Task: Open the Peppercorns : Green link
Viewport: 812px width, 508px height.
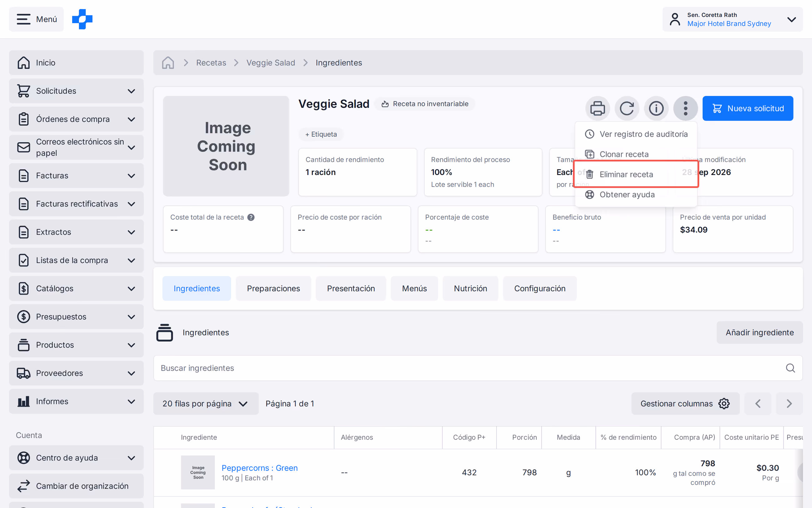Action: click(x=260, y=468)
